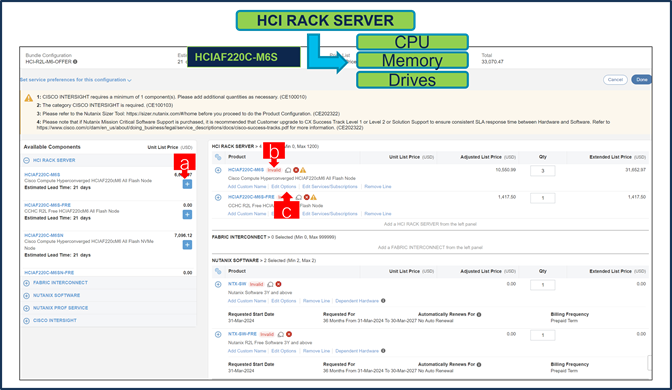Open the HCIAF220C-M6S product link in the selected list
The image size is (672, 390).
[x=246, y=170]
